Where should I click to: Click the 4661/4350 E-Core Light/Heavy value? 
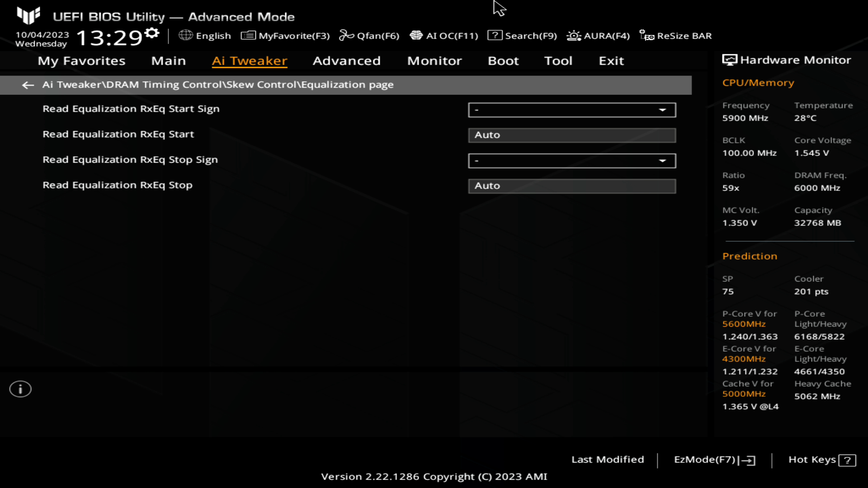click(819, 371)
